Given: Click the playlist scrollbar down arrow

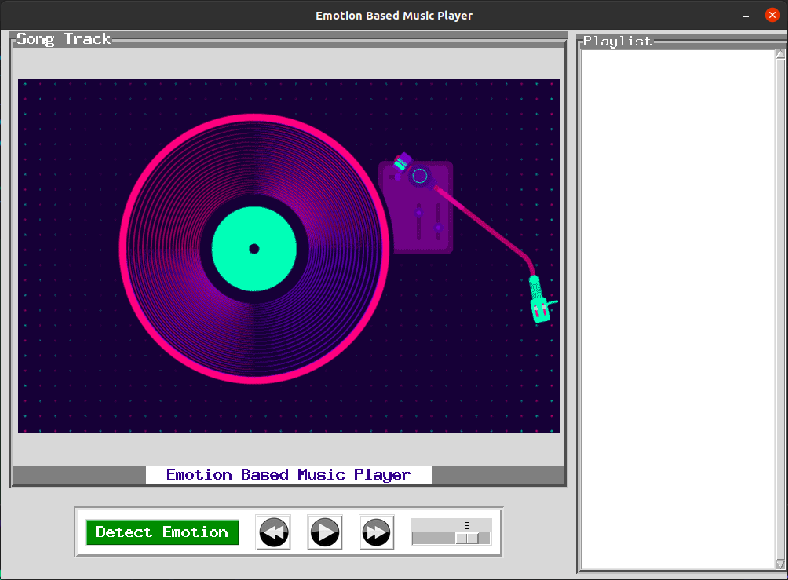Looking at the screenshot, I should point(781,564).
